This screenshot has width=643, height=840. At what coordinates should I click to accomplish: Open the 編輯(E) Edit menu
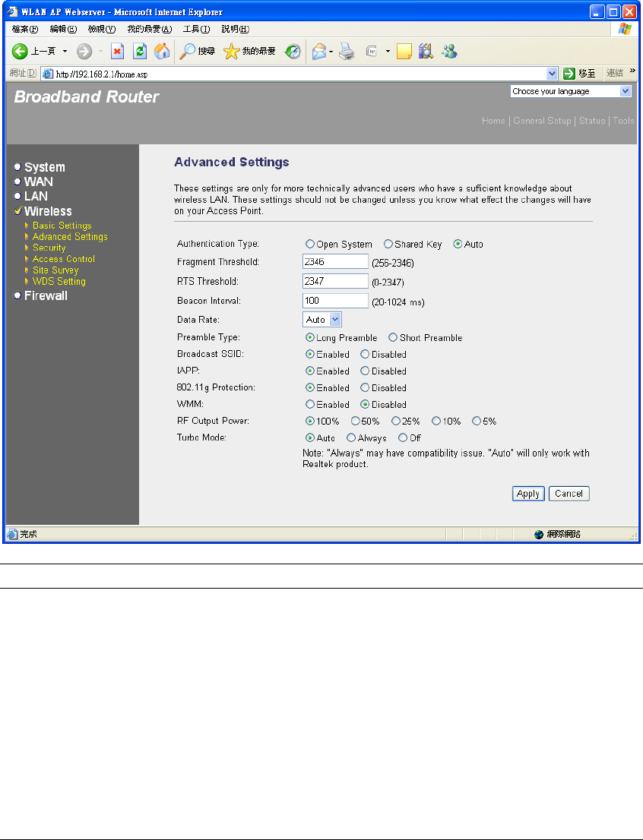63,30
